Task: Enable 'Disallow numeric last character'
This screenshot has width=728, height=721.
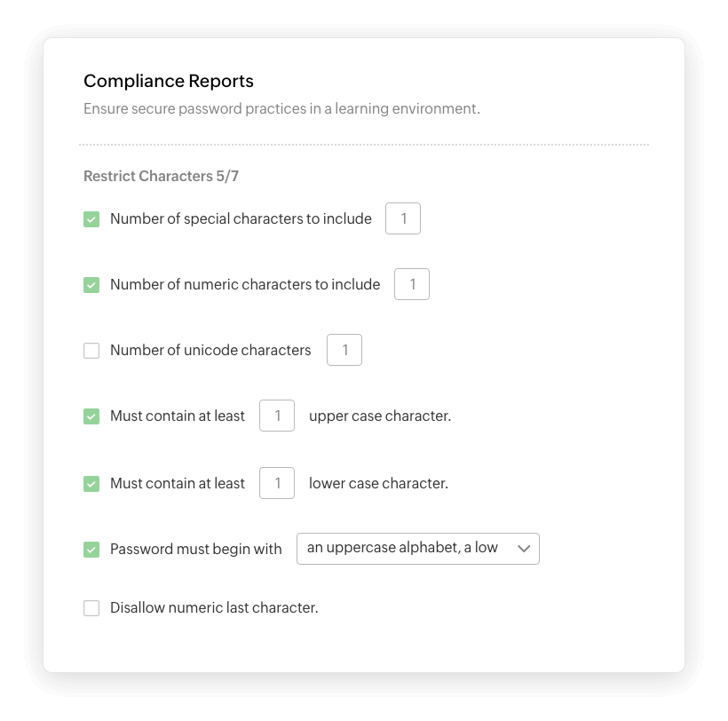Action: (91, 607)
